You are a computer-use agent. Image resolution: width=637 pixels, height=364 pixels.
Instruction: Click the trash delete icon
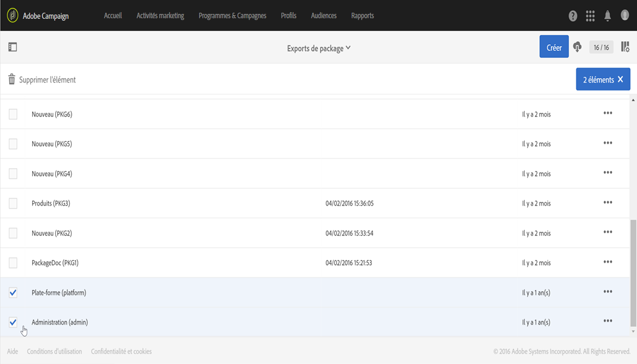tap(12, 79)
